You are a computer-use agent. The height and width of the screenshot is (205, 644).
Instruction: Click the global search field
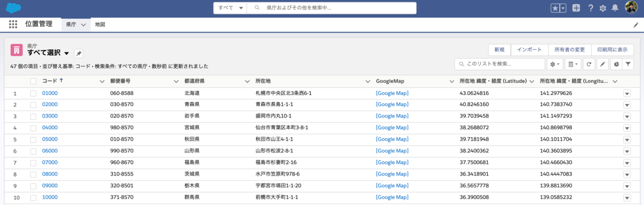(x=332, y=8)
